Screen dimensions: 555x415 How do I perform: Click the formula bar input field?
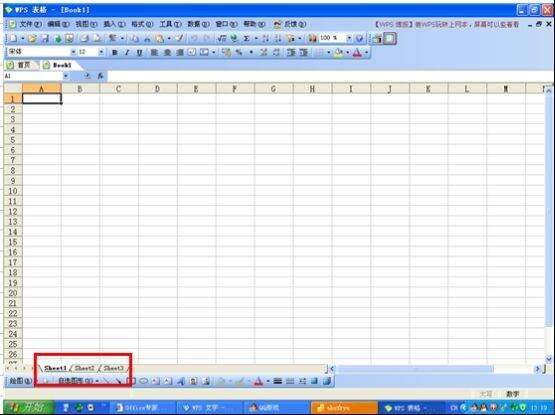point(331,76)
